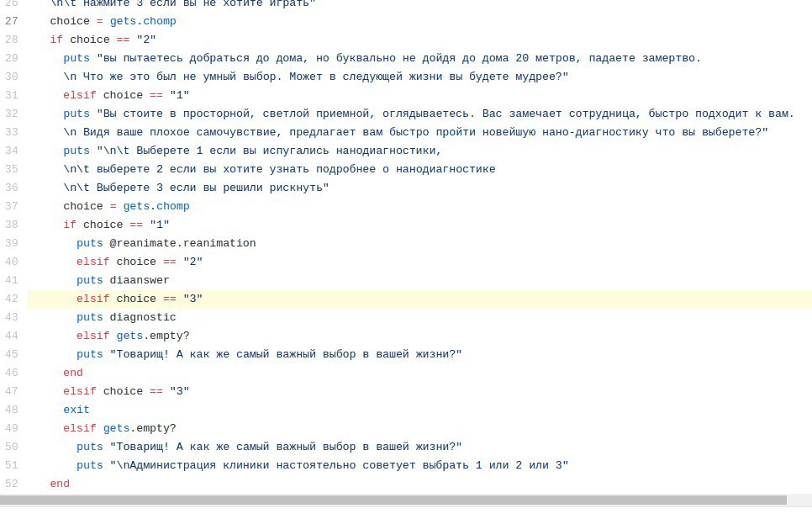Click the puts keyword on line 29
Viewport: 812px width, 519px height.
[x=76, y=59]
